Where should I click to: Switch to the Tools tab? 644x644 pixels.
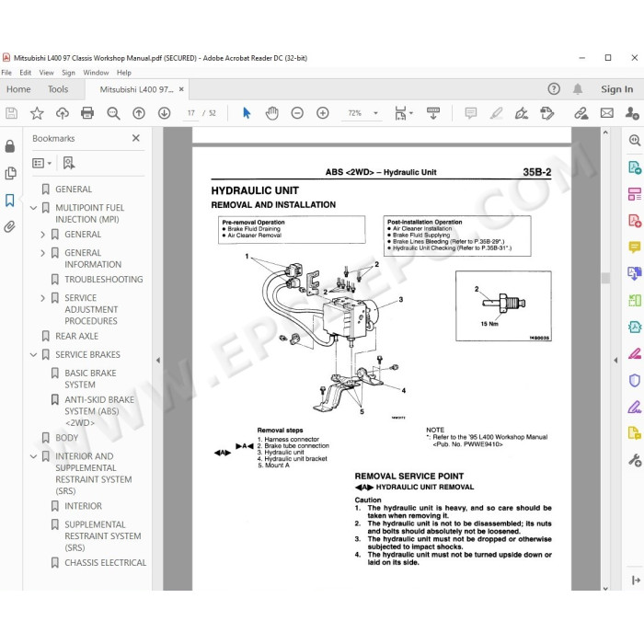(58, 89)
